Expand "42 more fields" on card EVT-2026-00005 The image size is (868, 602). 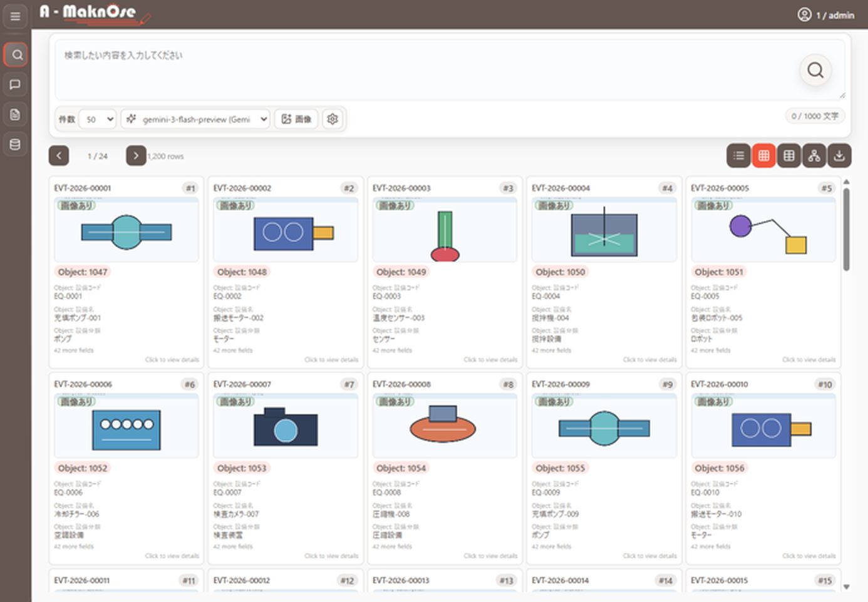tap(710, 350)
